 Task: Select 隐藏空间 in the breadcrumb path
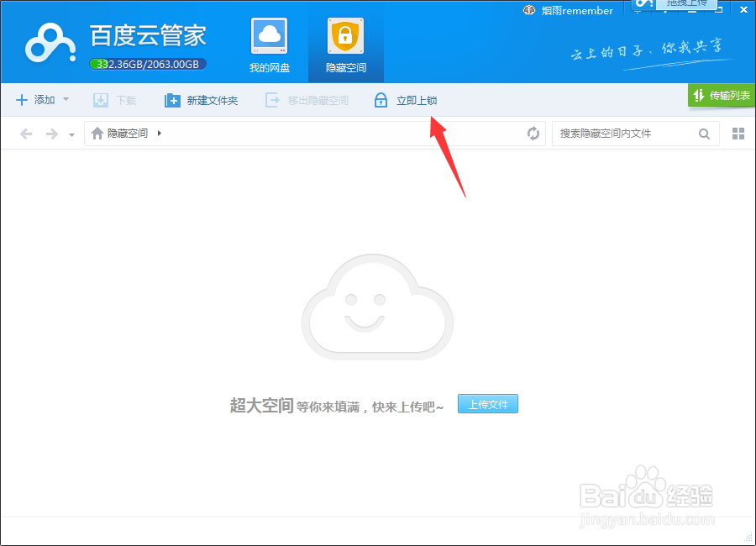(128, 133)
